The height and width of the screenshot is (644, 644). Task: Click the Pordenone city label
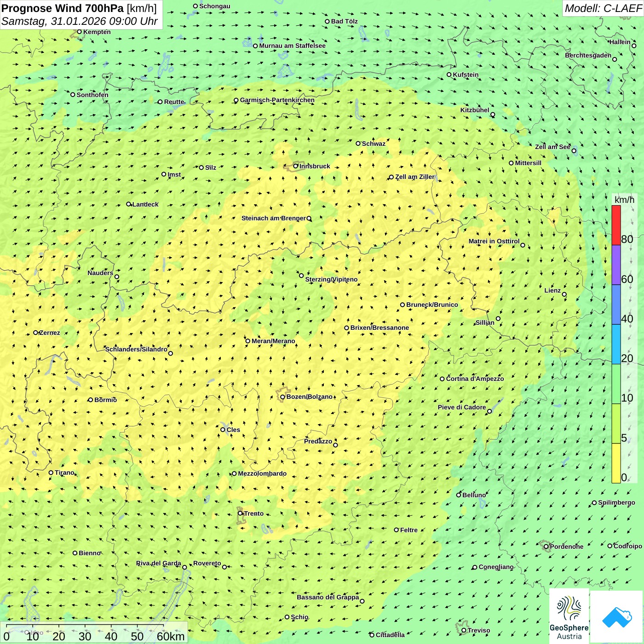click(566, 546)
